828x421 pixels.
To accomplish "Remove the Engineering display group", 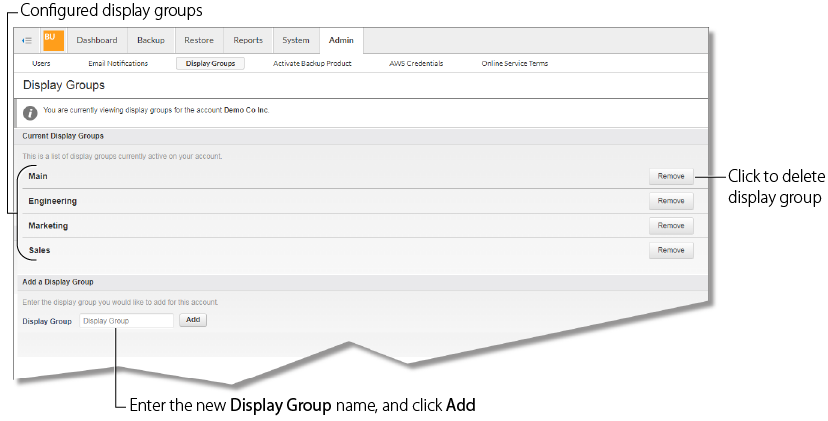I will click(671, 201).
